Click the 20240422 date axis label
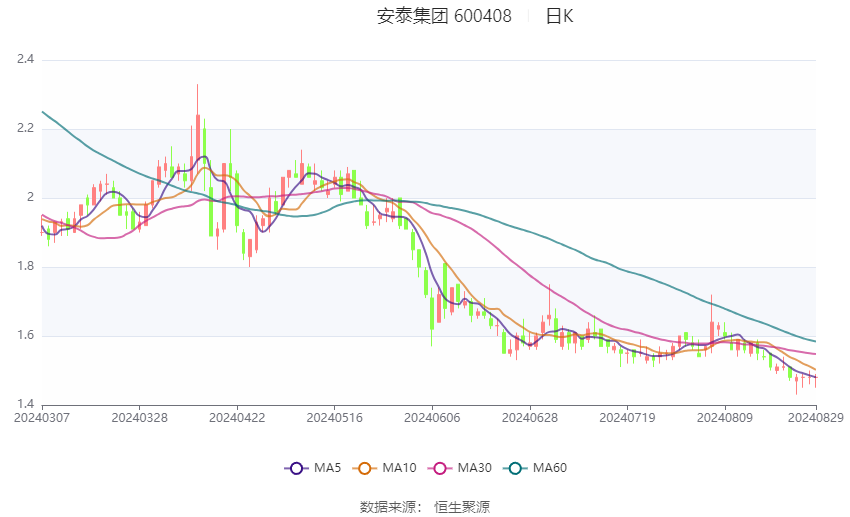This screenshot has height=517, width=850. pyautogui.click(x=237, y=418)
